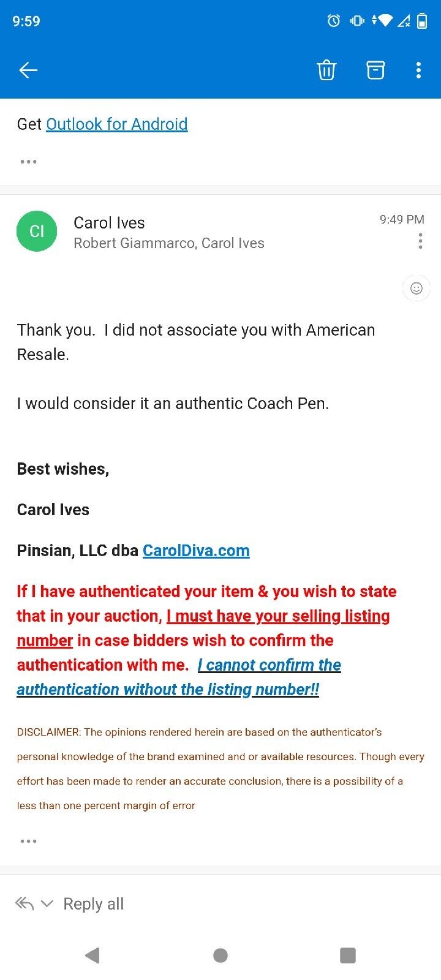This screenshot has width=441, height=980.
Task: Open the Outlook for Android link
Action: point(116,124)
